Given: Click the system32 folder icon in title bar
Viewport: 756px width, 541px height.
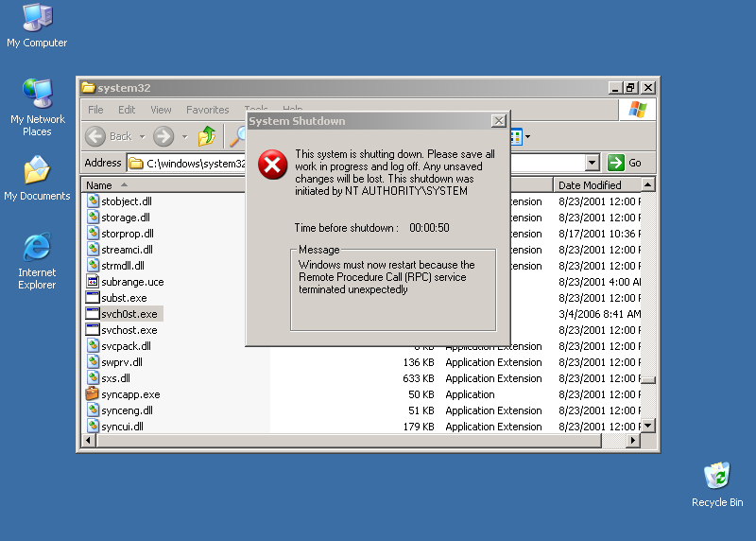Looking at the screenshot, I should [88, 87].
